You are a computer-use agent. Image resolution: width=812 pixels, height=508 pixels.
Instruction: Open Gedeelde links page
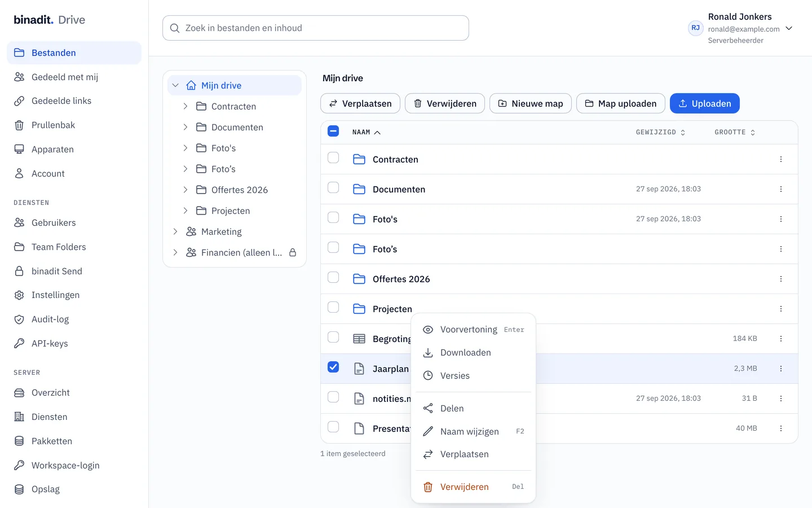point(74,101)
